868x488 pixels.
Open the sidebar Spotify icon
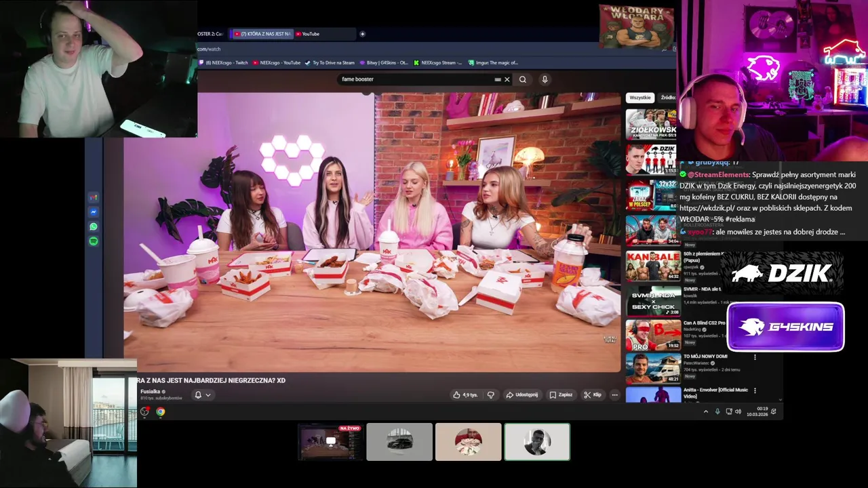[x=94, y=241]
